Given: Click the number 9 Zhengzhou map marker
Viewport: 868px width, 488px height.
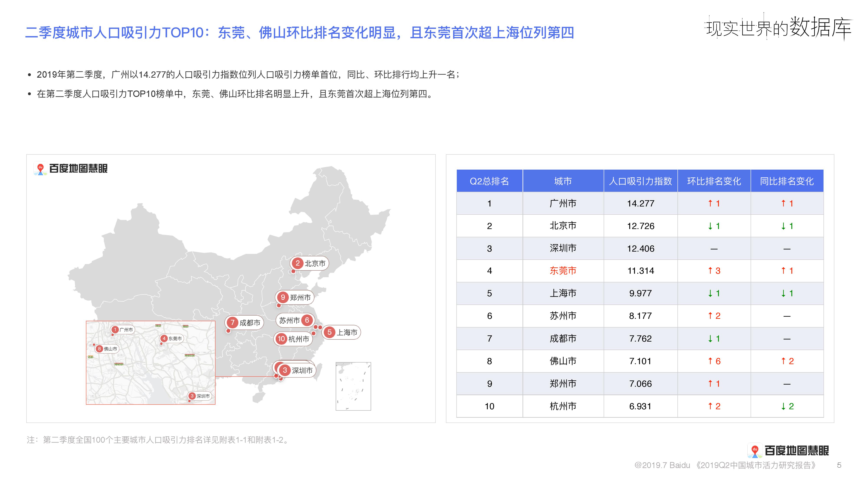Looking at the screenshot, I should (294, 297).
